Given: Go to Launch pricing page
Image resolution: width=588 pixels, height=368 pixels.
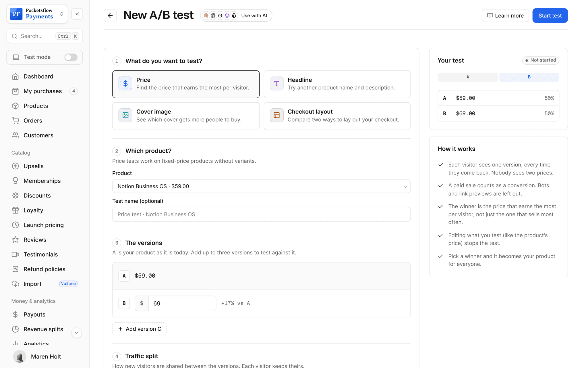Looking at the screenshot, I should pyautogui.click(x=45, y=225).
